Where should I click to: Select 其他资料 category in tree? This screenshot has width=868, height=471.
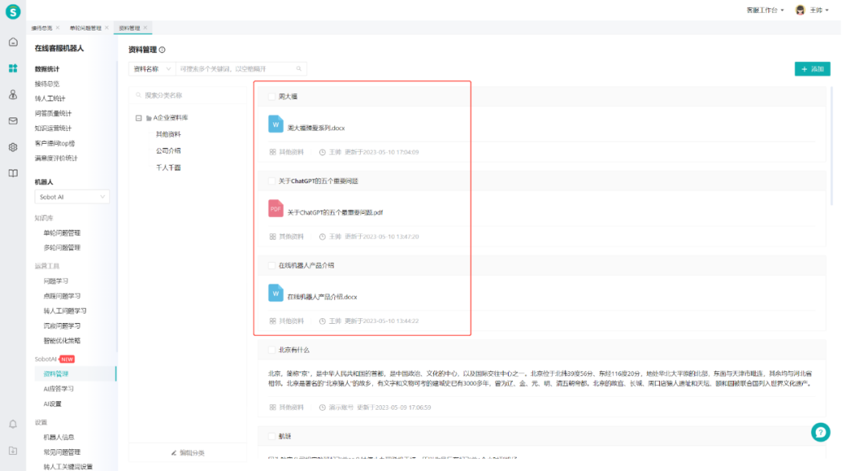coord(168,134)
